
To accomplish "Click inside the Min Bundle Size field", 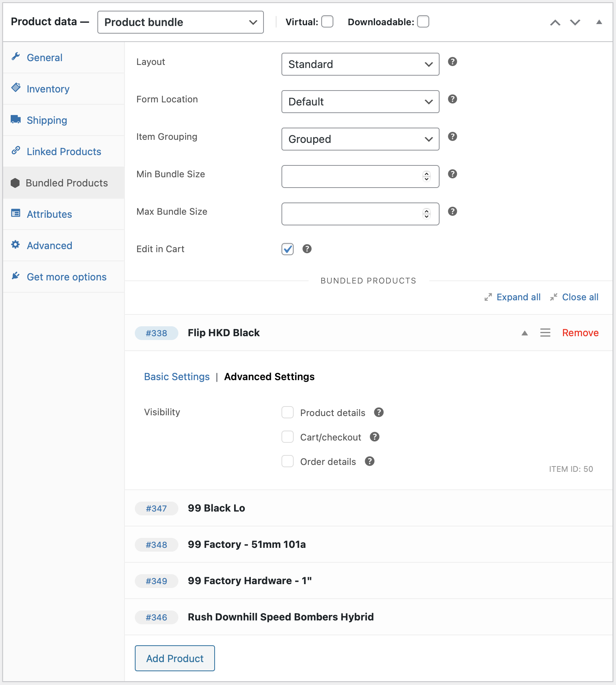I will [351, 176].
